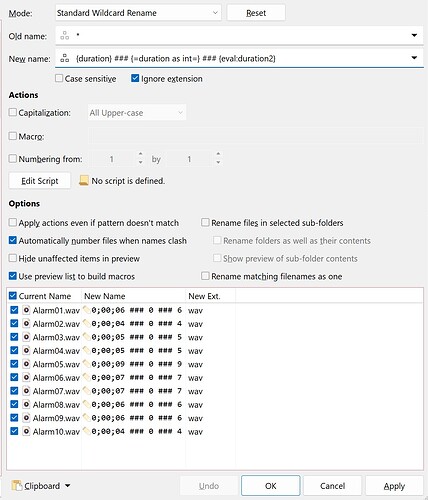Expand the New name history dropdown arrow
The image size is (428, 500).
414,58
